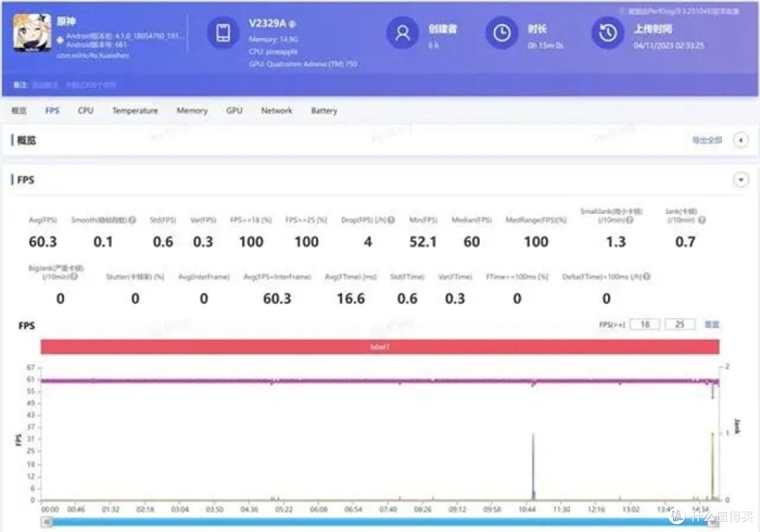
Task: Click the right handle of time range slider
Action: tap(714, 522)
